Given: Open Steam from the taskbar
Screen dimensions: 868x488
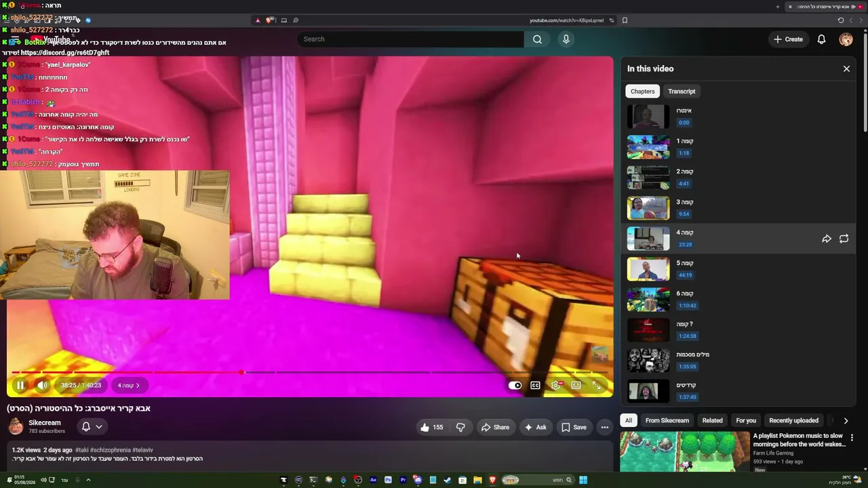Looking at the screenshot, I should click(448, 480).
